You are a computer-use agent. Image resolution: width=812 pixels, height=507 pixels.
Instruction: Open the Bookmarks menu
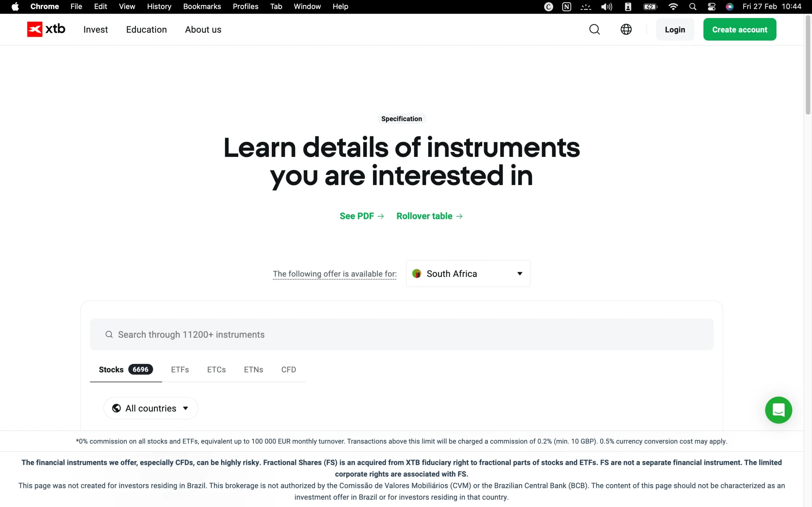point(202,6)
